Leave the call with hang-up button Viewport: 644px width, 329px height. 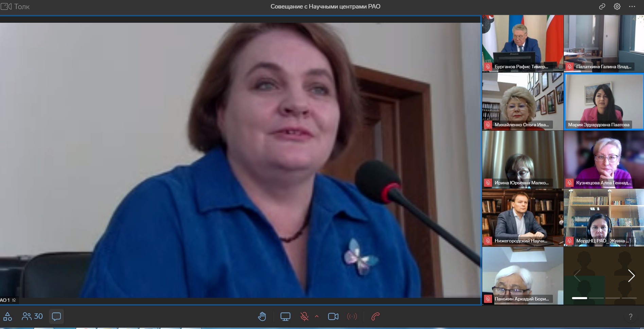[x=376, y=317]
